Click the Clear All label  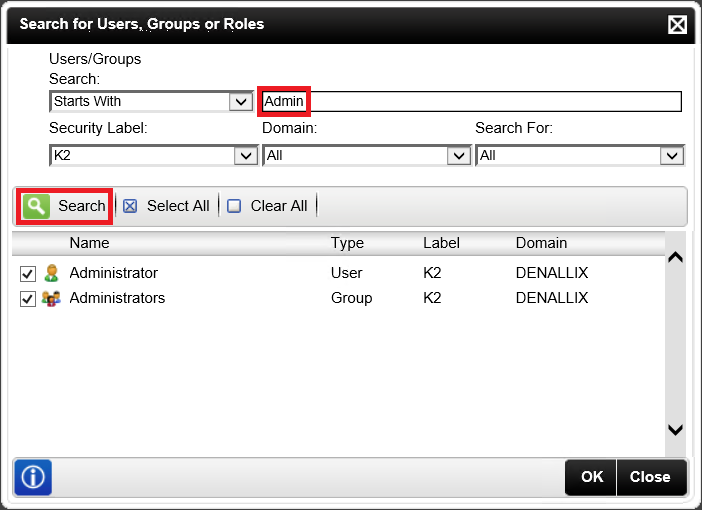coord(279,206)
